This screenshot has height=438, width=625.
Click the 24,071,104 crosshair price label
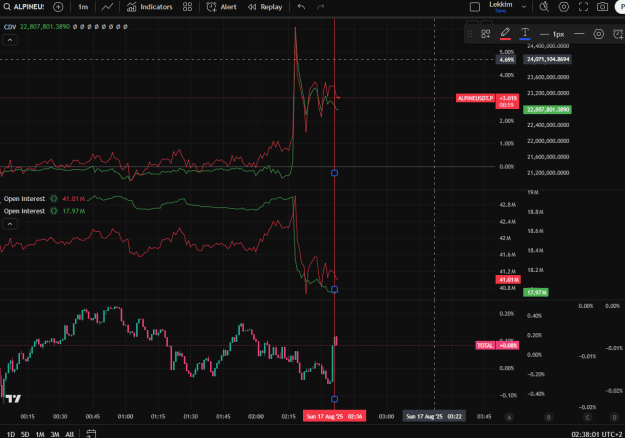click(548, 59)
